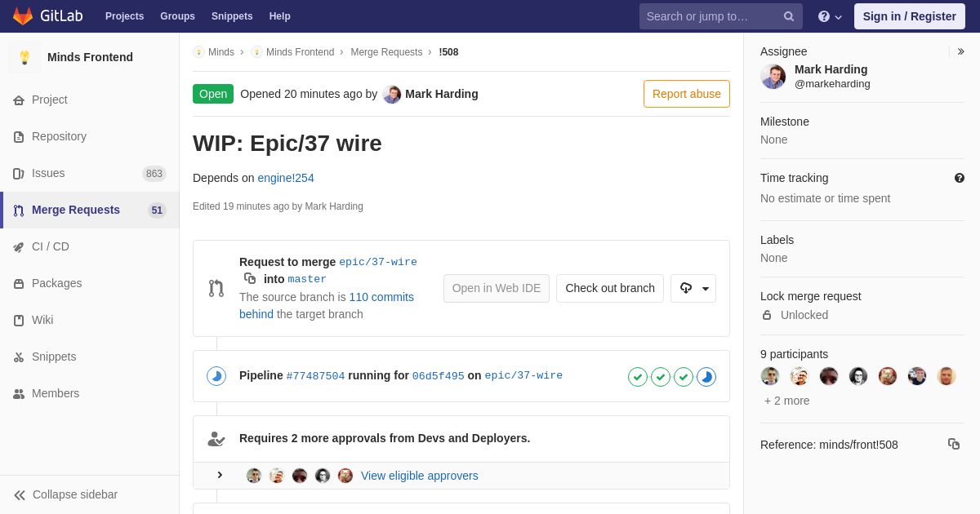This screenshot has height=514, width=980.
Task: Copy the source branch name icon
Action: [250, 278]
